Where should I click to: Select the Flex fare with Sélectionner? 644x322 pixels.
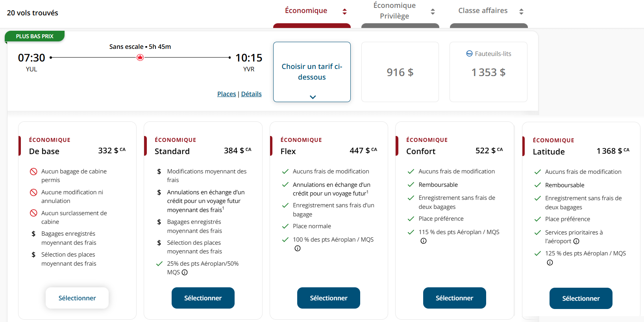click(328, 298)
